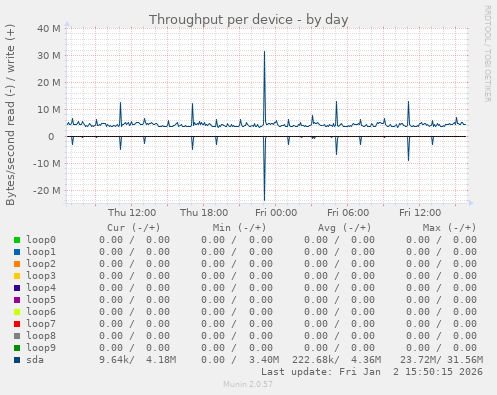Click the Cur (-/+) column header
The width and height of the screenshot is (497, 395).
(134, 228)
